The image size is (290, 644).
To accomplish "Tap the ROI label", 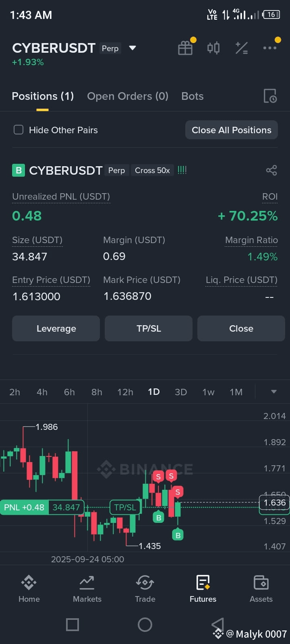I will [270, 196].
